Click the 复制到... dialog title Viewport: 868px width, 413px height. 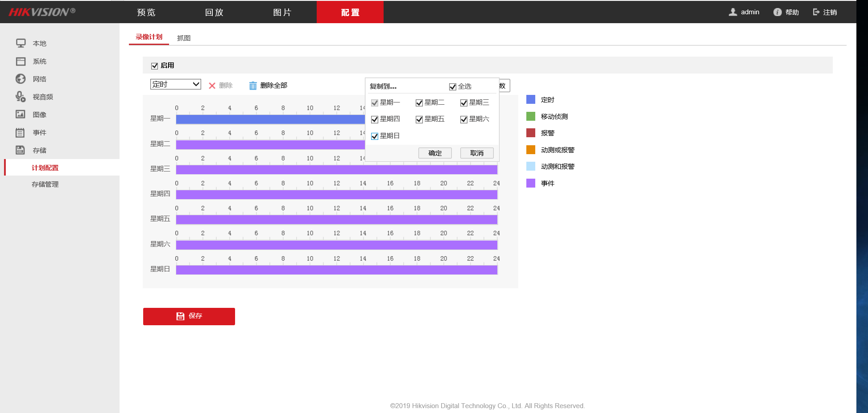(x=383, y=86)
